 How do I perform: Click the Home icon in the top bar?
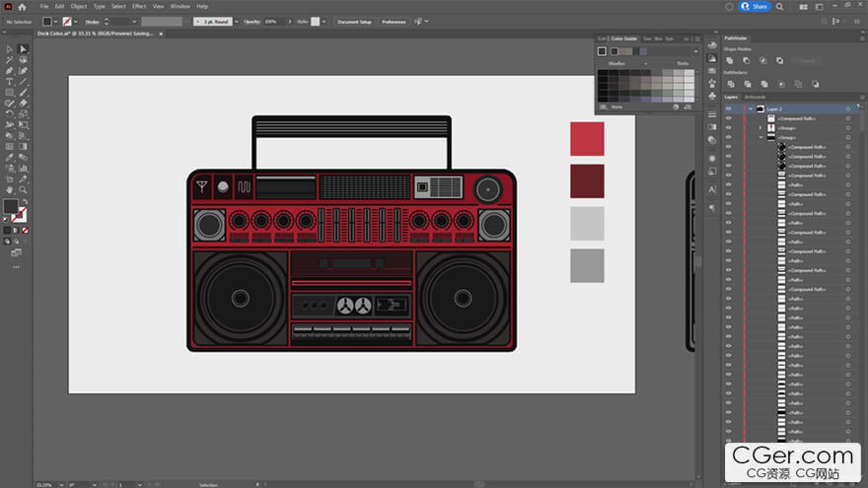(x=22, y=6)
